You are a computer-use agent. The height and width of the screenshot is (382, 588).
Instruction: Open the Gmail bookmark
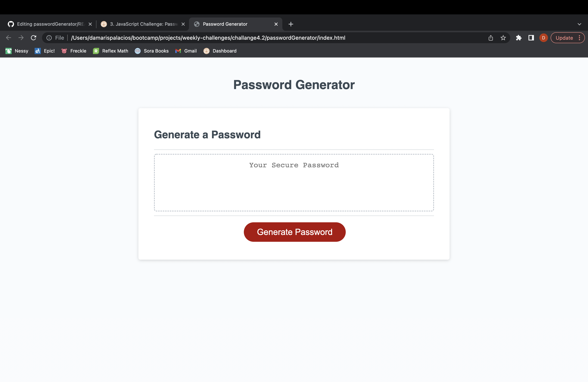point(186,51)
